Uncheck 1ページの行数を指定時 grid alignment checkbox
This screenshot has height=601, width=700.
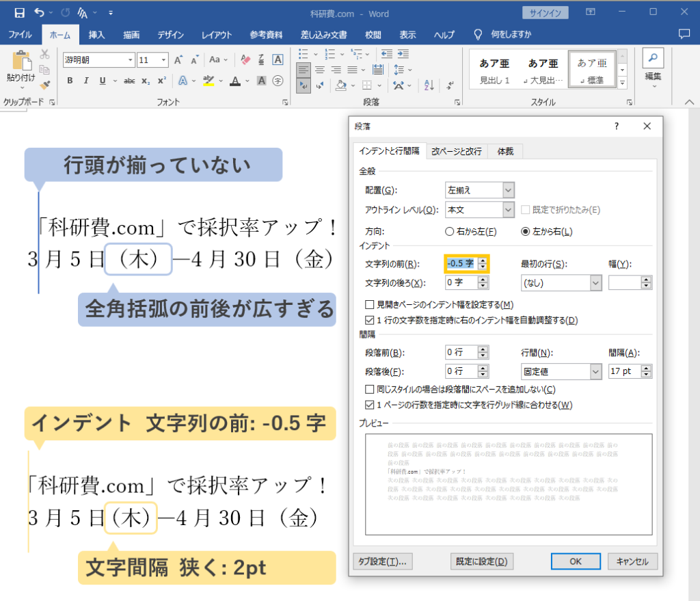[x=369, y=405]
